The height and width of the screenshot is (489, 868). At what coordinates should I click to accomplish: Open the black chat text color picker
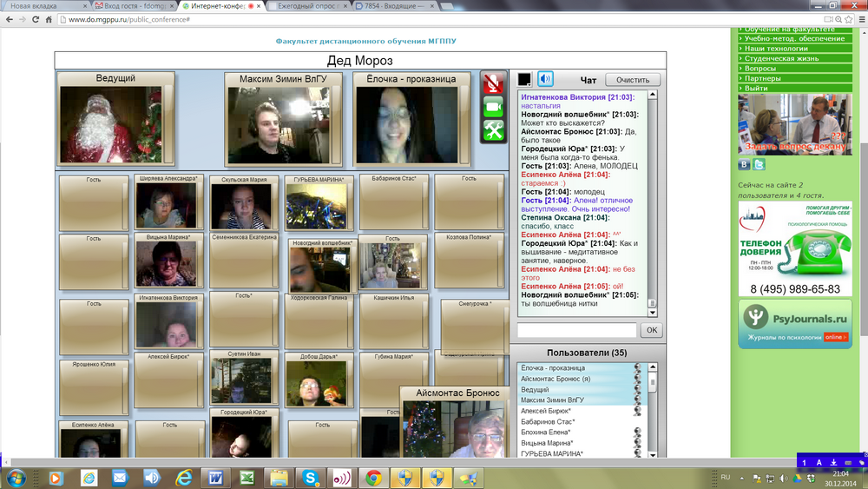point(524,79)
